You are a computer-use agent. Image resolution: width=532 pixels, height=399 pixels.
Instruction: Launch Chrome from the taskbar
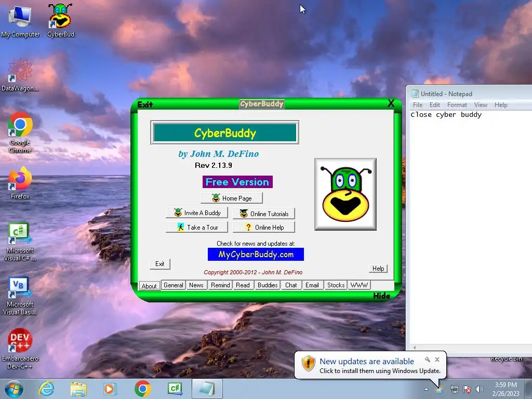142,389
